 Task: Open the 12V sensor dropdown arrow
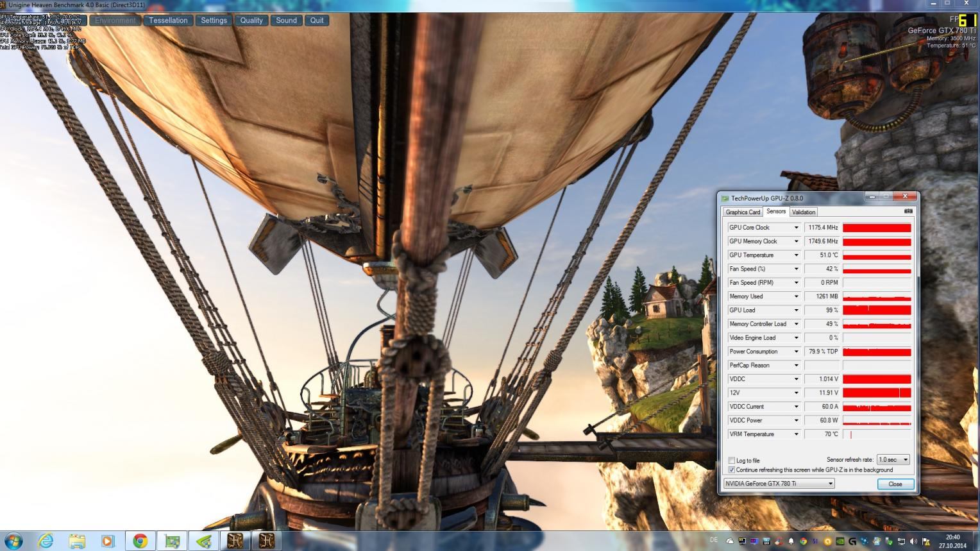point(796,393)
